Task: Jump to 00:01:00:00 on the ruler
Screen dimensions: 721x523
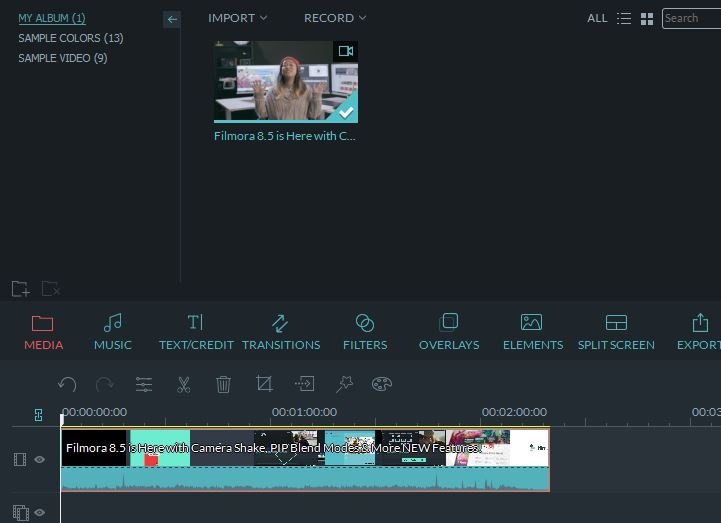Action: tap(304, 412)
